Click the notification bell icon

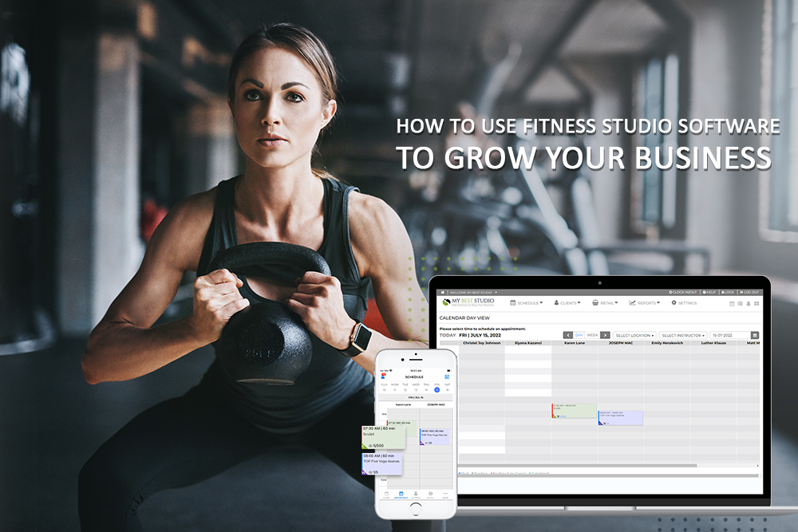coord(749,304)
